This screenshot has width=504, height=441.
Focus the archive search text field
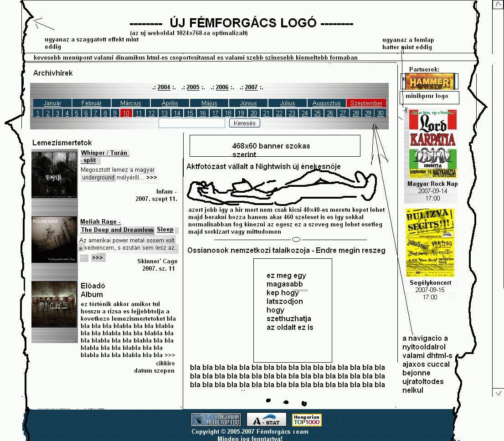tap(192, 123)
